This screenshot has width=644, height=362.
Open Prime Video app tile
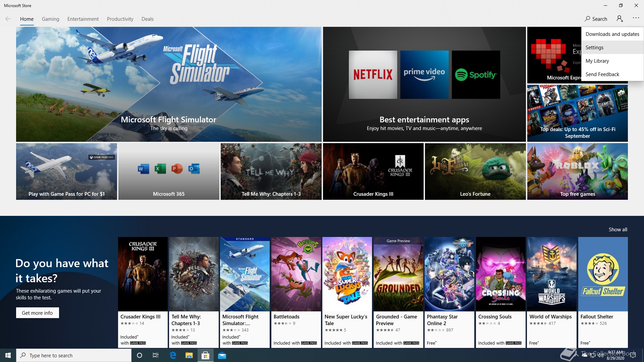[x=424, y=74]
